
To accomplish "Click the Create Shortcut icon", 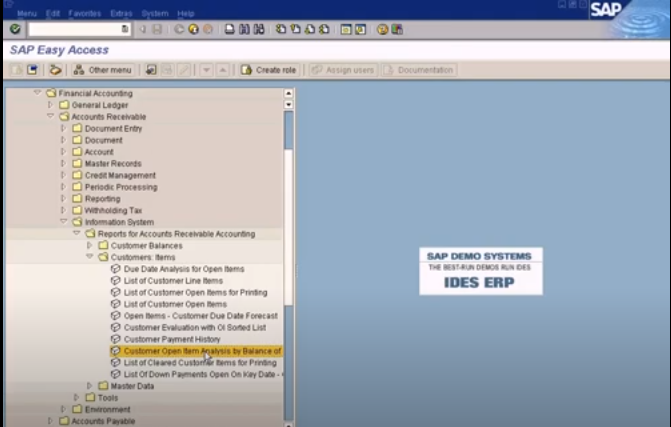I will click(x=360, y=29).
